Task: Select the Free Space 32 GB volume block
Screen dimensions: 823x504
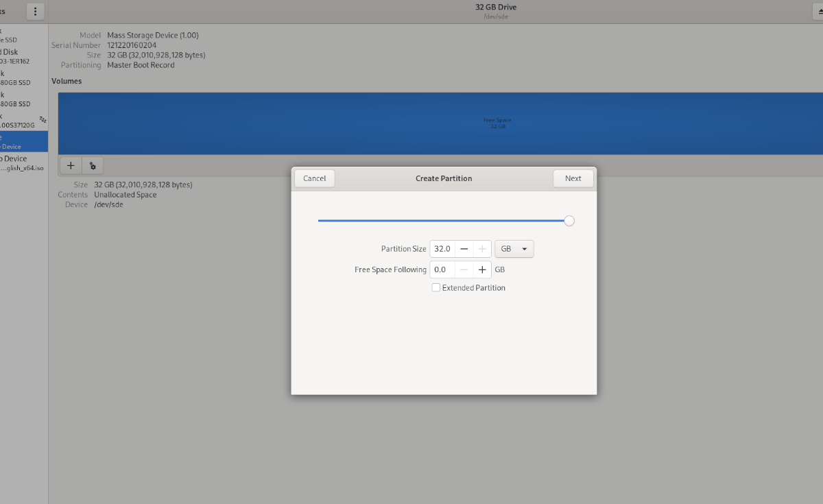Action: tap(497, 123)
